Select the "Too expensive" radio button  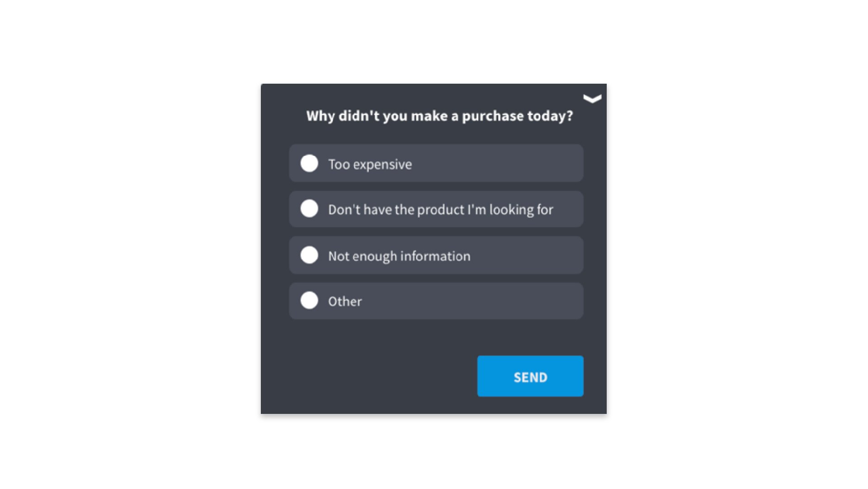point(309,163)
